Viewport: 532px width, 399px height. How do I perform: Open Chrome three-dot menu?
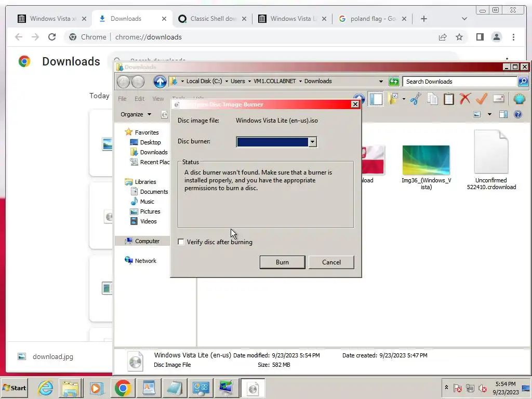click(x=513, y=37)
